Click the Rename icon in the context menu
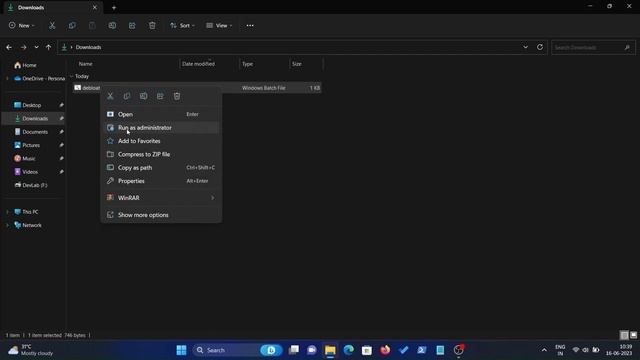Screen dimensions: 640x360 144,96
